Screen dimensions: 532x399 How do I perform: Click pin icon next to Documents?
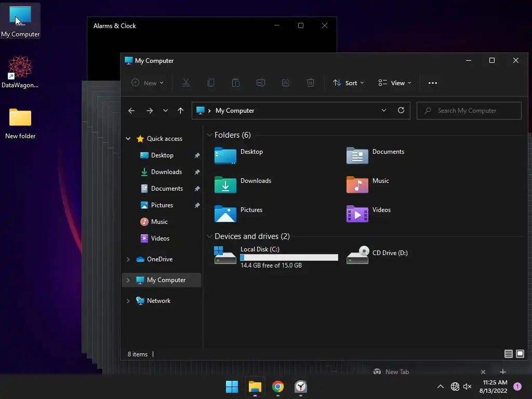(197, 189)
